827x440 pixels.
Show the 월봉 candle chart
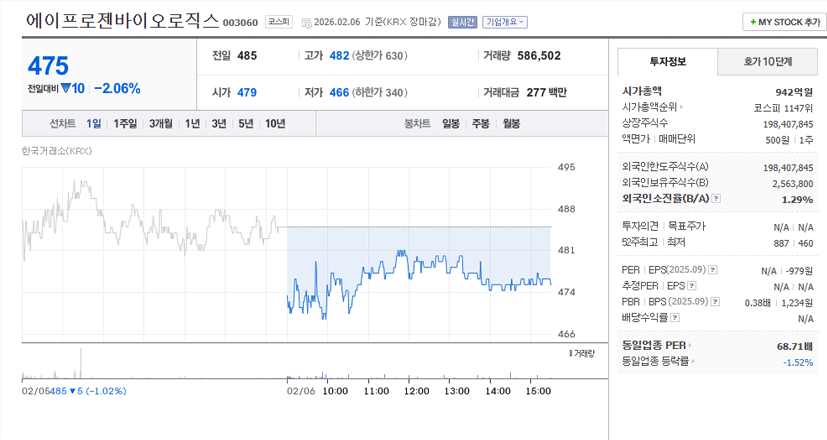[511, 123]
